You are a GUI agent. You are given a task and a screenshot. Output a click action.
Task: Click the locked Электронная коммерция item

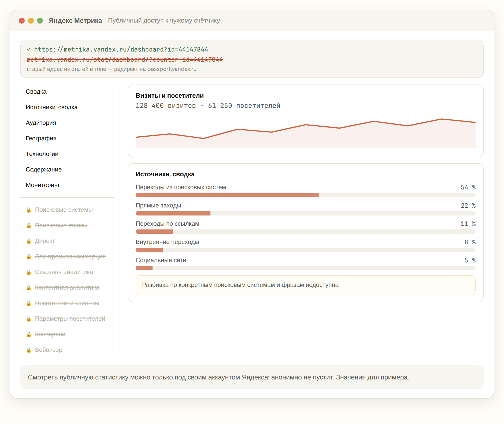pos(70,257)
